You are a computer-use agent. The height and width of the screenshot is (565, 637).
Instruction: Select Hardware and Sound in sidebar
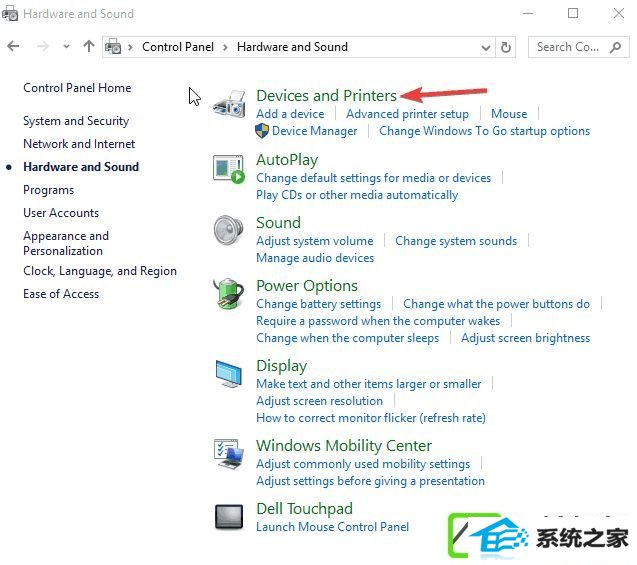click(81, 167)
